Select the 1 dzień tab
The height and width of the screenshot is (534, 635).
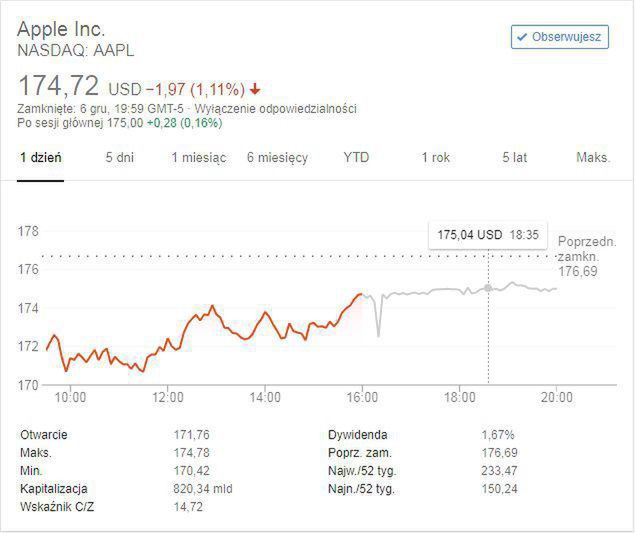pyautogui.click(x=41, y=158)
